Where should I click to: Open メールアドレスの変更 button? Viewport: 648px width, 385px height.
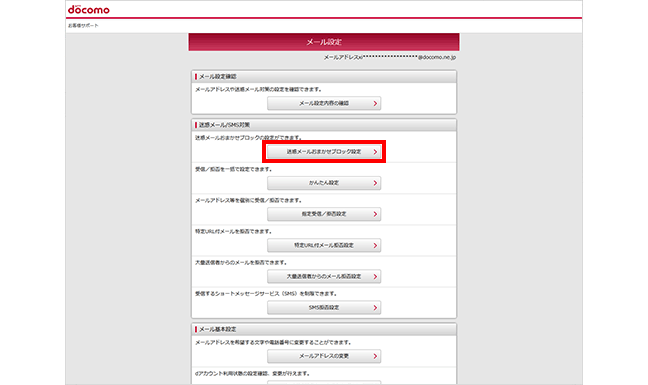[x=324, y=356]
